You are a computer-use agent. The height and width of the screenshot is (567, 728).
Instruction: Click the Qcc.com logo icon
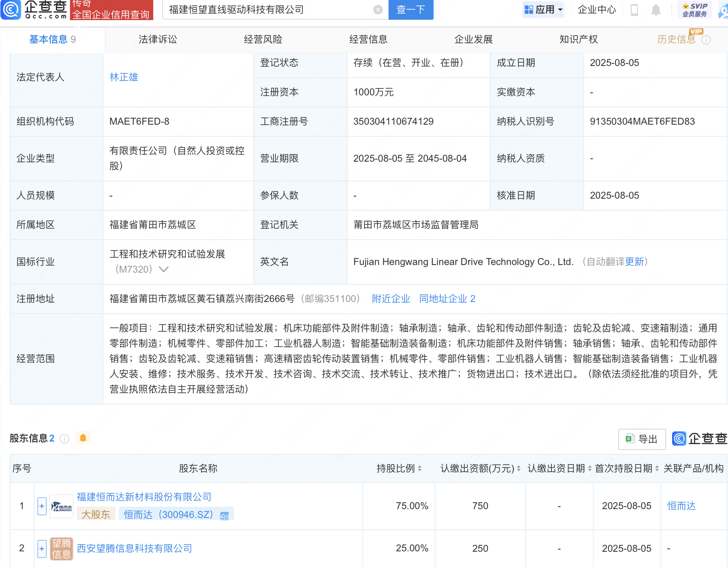point(10,10)
